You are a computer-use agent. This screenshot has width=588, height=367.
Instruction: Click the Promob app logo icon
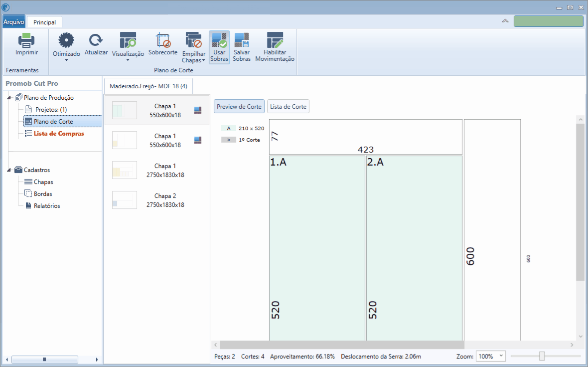[x=5, y=7]
